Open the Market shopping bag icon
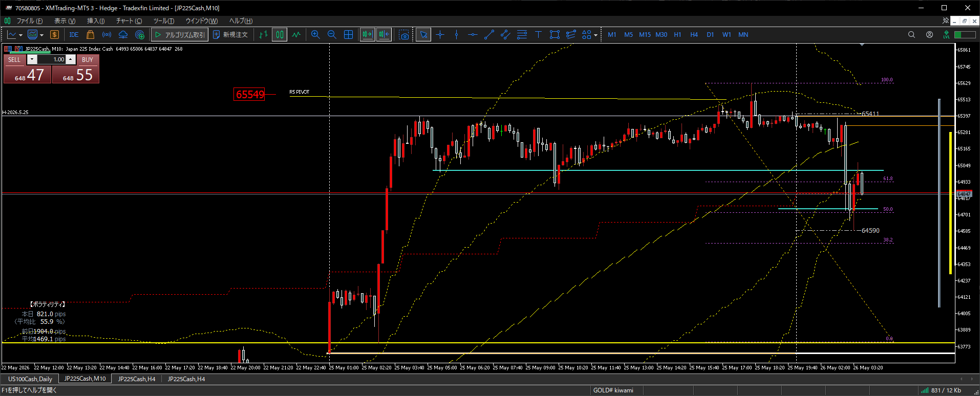 [x=90, y=35]
